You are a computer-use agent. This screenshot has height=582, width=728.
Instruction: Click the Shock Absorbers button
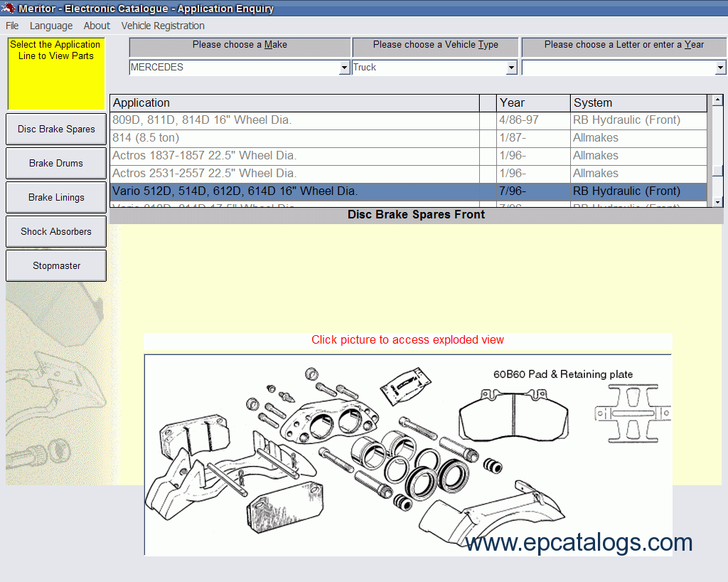coord(56,231)
